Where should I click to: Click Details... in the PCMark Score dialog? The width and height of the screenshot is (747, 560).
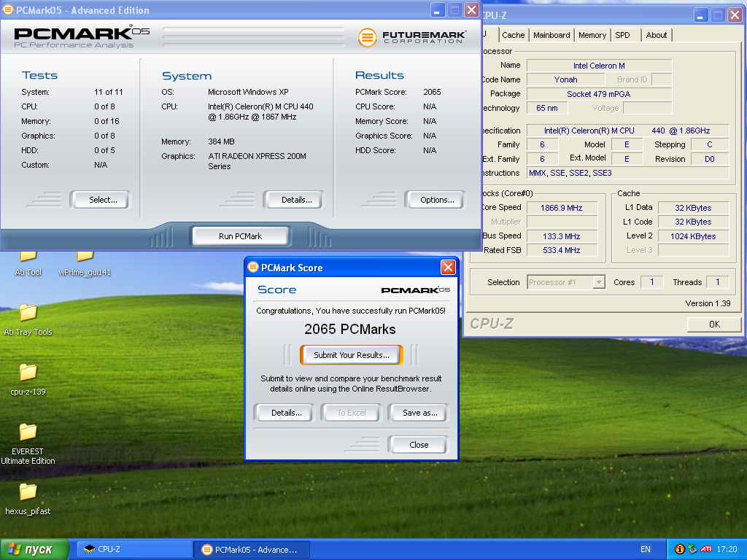click(284, 413)
